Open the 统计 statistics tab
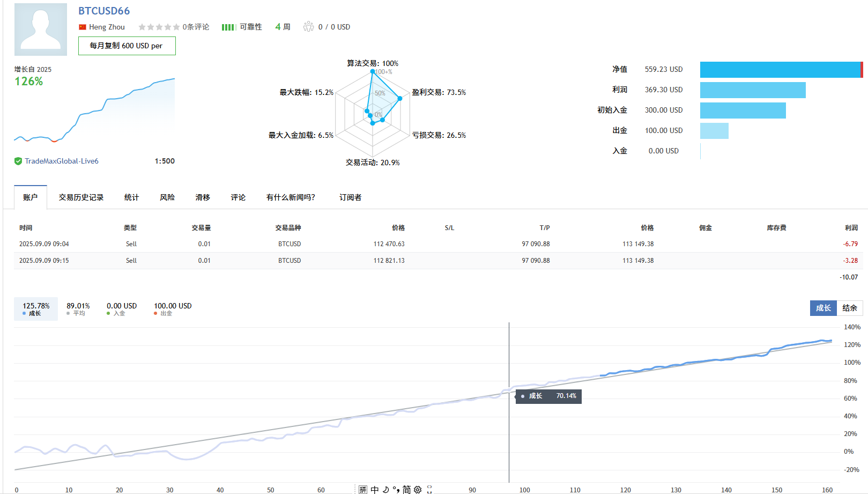 point(131,197)
